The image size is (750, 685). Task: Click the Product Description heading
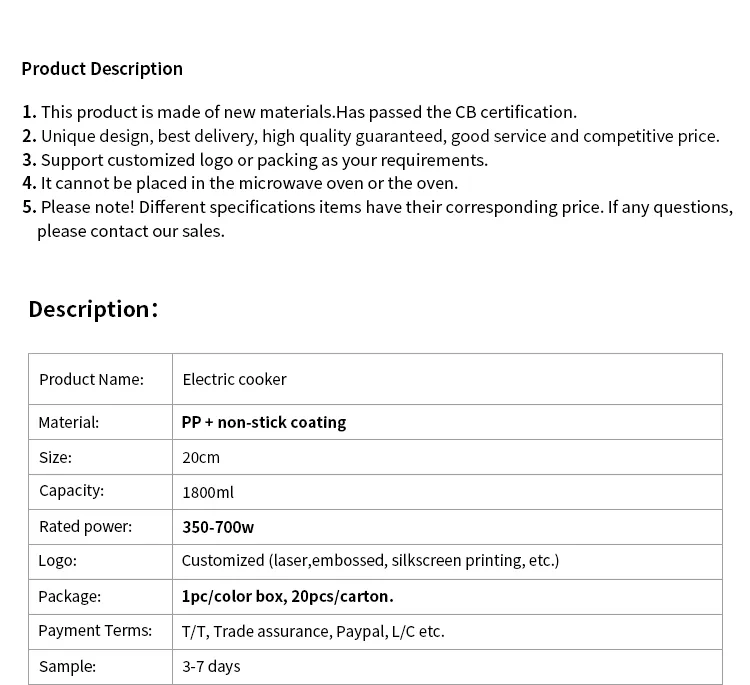tap(102, 69)
